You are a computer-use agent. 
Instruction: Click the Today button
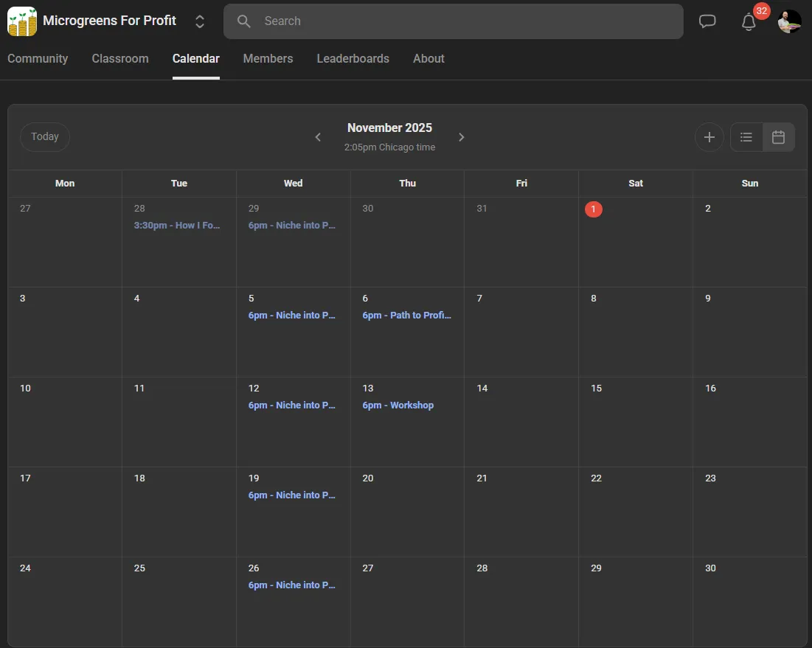[x=45, y=136]
